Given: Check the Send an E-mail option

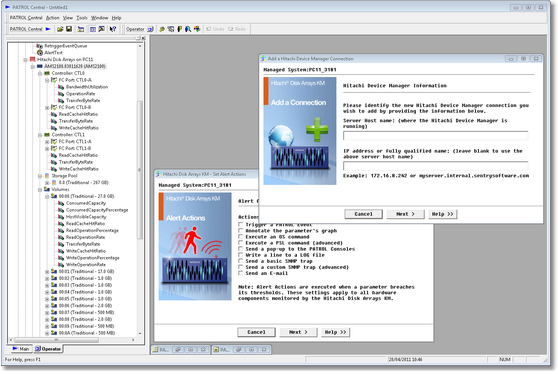Looking at the screenshot, I should tap(241, 273).
